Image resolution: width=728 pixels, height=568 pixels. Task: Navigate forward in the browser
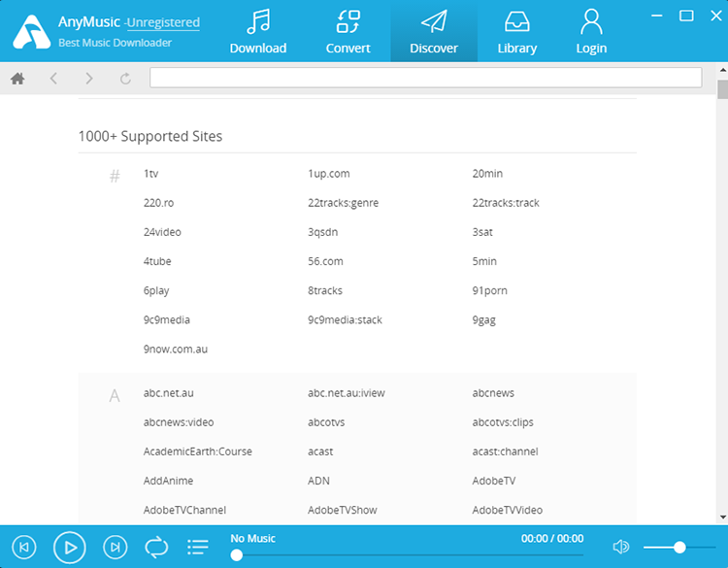(x=88, y=78)
